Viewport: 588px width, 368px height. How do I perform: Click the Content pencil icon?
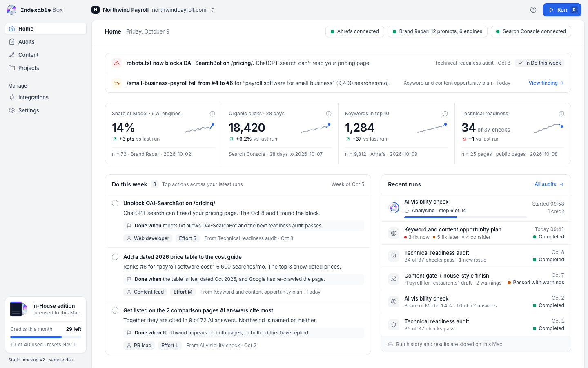[12, 55]
